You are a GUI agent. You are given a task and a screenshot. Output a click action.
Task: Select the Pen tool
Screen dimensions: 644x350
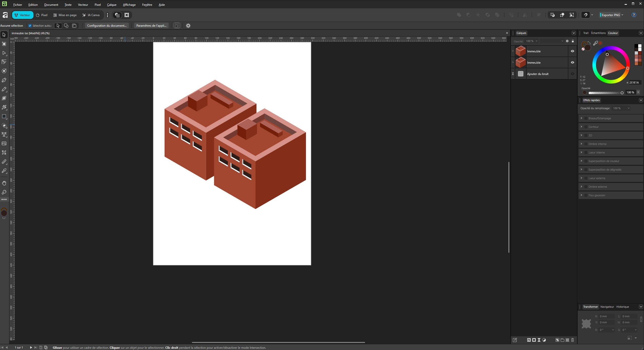(4, 80)
